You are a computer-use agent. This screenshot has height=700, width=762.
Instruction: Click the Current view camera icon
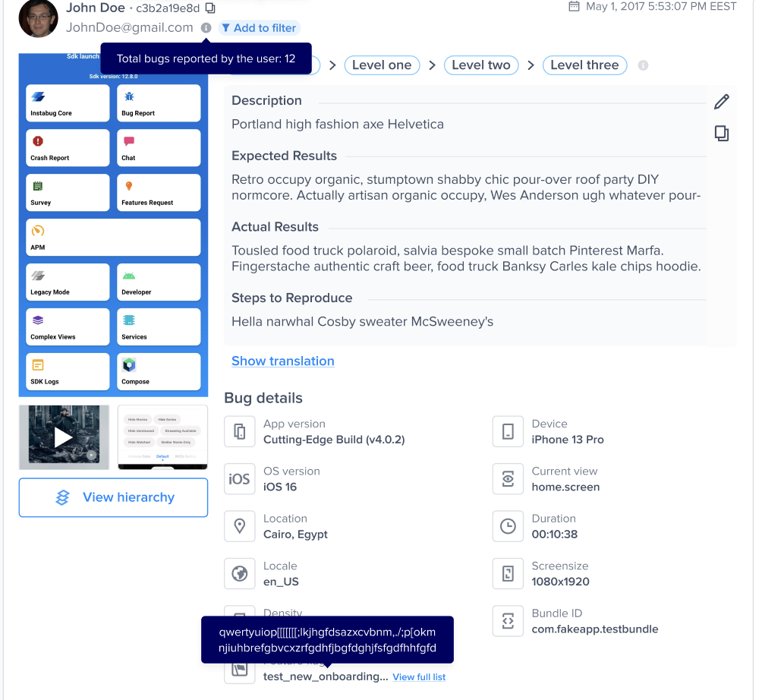click(508, 478)
